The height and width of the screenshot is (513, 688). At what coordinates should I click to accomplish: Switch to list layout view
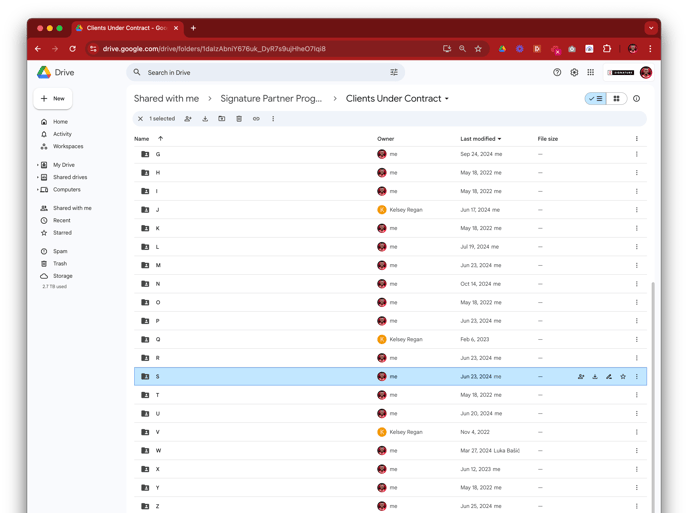pos(596,99)
